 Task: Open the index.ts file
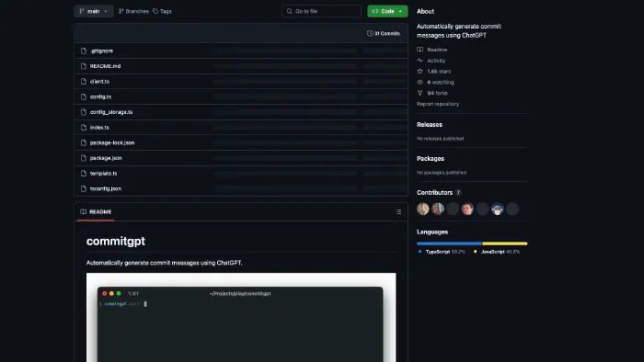[x=99, y=127]
